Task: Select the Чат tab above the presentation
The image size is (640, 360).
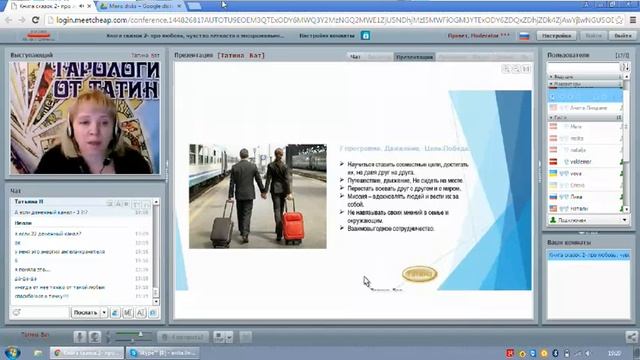Action: coord(356,57)
